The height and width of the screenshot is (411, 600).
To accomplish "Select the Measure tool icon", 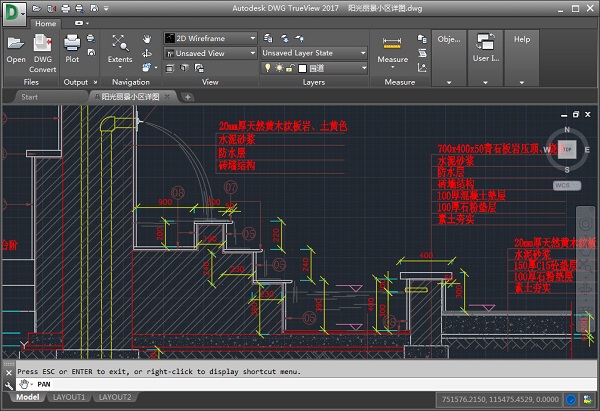I will tap(393, 43).
